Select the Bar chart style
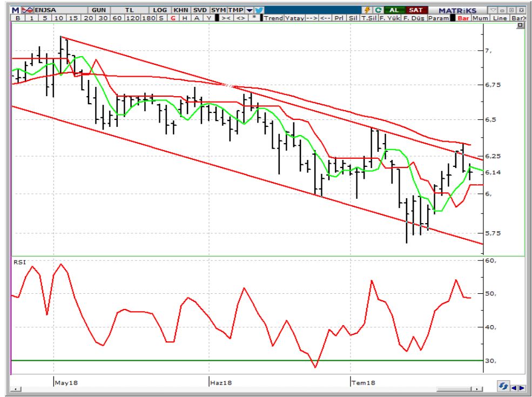Screen dimensions: 532x397 [x=463, y=18]
